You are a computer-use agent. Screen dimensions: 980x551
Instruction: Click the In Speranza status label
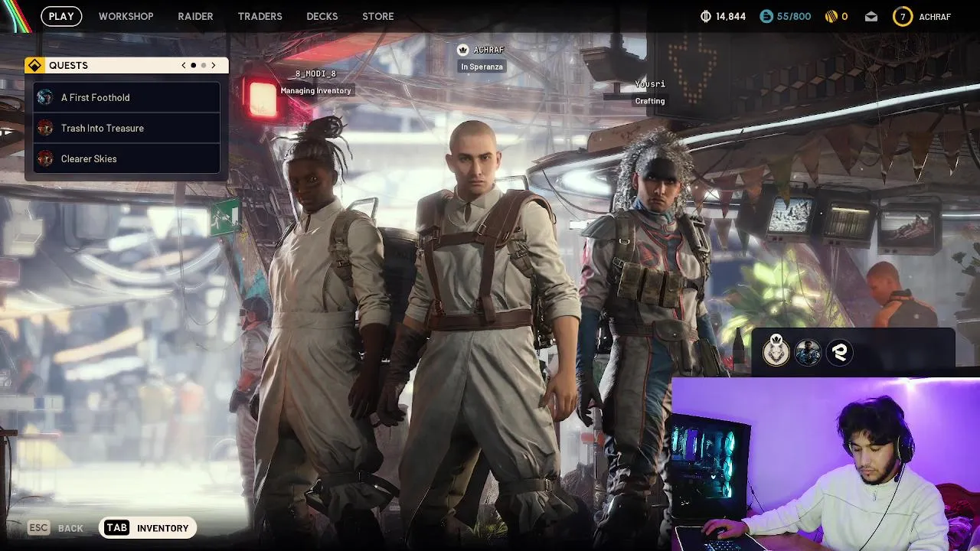pos(482,67)
